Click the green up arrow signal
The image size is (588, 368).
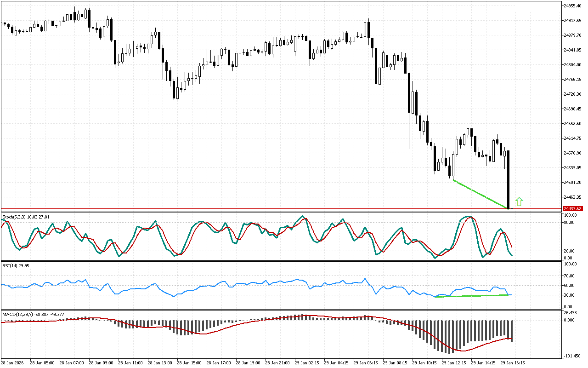(x=519, y=201)
